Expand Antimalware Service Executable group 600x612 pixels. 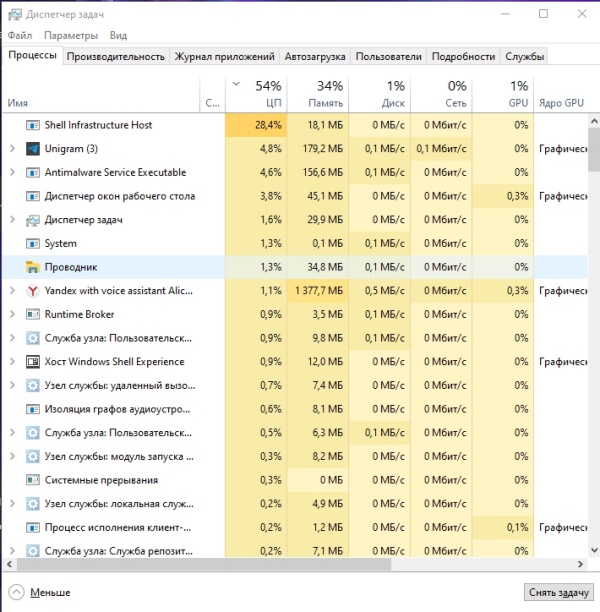pyautogui.click(x=12, y=173)
